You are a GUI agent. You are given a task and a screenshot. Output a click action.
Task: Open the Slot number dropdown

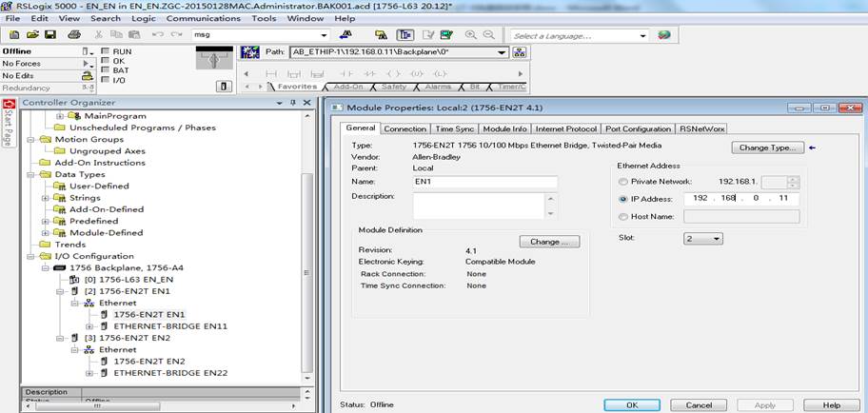click(703, 239)
